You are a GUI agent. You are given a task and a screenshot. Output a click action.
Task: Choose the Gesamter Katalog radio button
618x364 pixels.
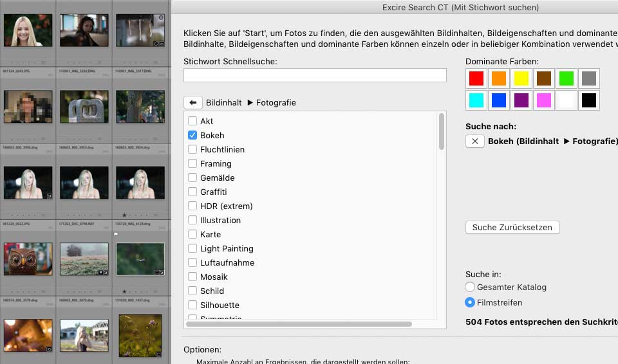tap(470, 287)
